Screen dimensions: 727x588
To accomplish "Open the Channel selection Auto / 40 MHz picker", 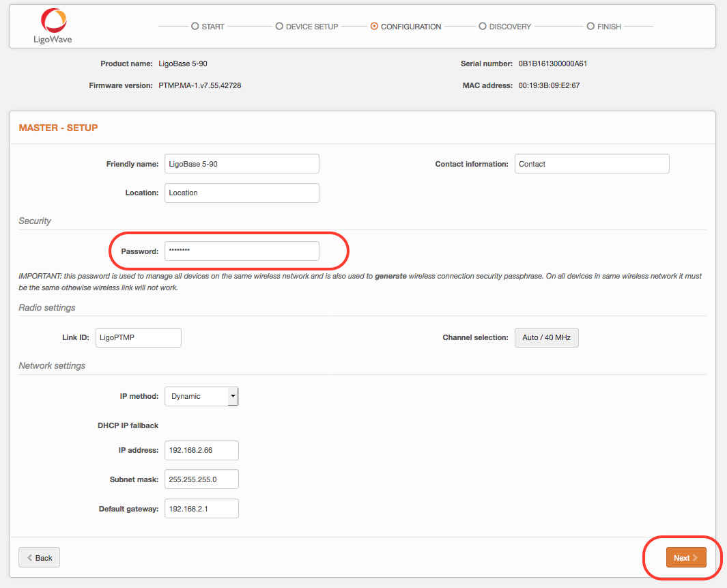I will pos(546,337).
